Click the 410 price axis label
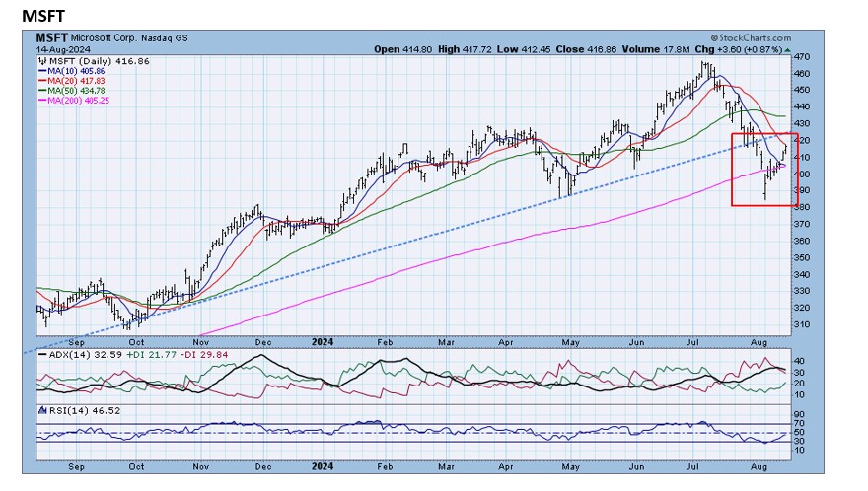 pyautogui.click(x=803, y=157)
